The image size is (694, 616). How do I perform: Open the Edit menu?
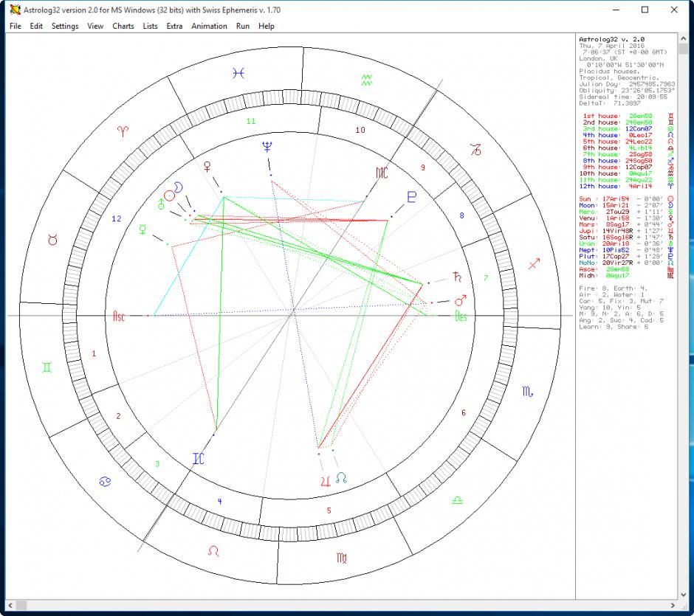(x=36, y=26)
